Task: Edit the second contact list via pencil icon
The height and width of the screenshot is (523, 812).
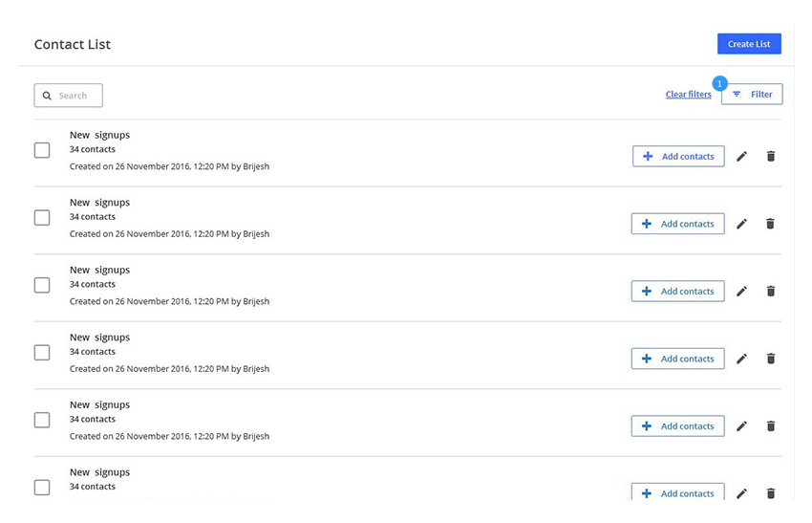Action: tap(741, 224)
